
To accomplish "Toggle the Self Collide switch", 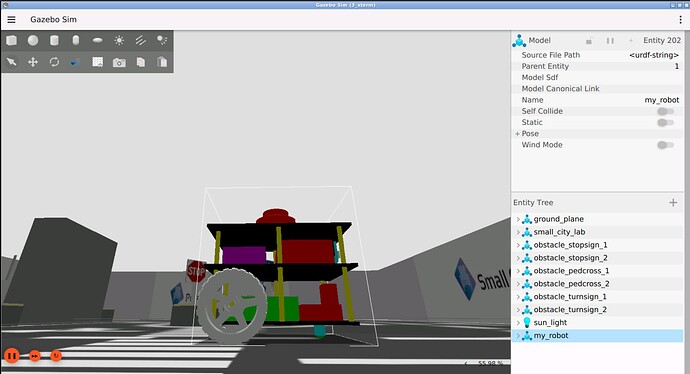I will 665,111.
